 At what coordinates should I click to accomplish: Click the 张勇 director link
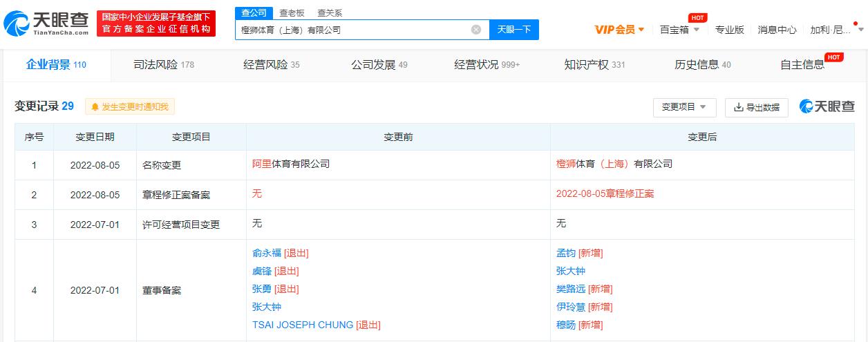pyautogui.click(x=262, y=289)
